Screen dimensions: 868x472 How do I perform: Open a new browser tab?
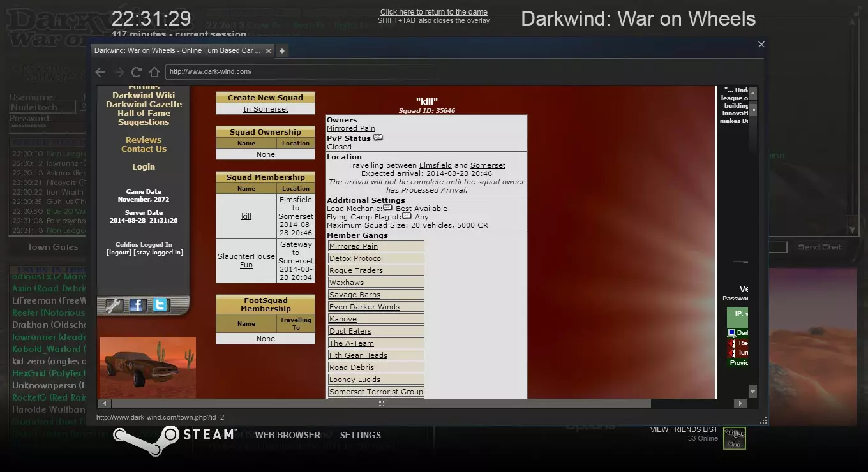pos(282,51)
